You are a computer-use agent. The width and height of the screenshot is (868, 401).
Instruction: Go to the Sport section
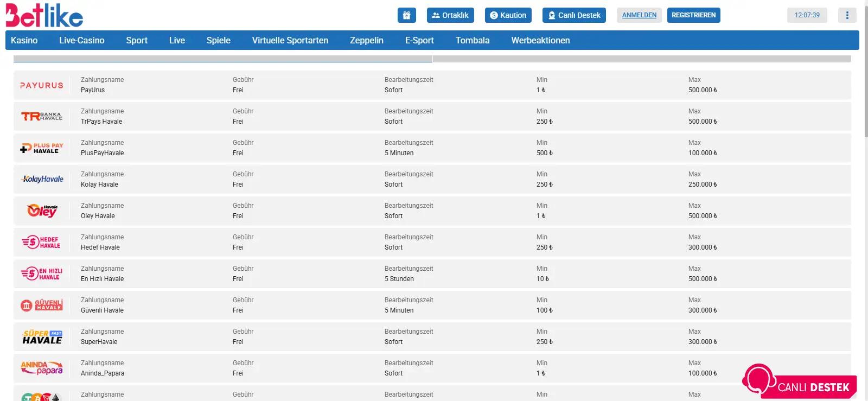pos(137,40)
